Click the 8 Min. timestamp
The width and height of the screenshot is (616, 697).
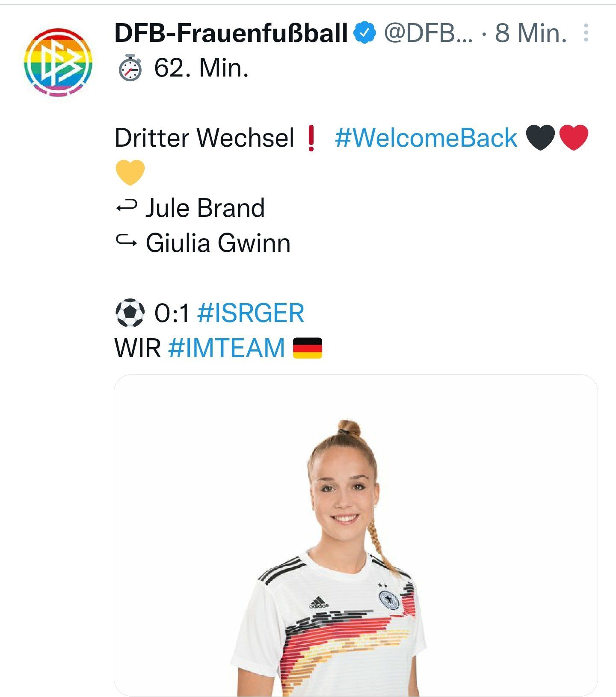531,33
